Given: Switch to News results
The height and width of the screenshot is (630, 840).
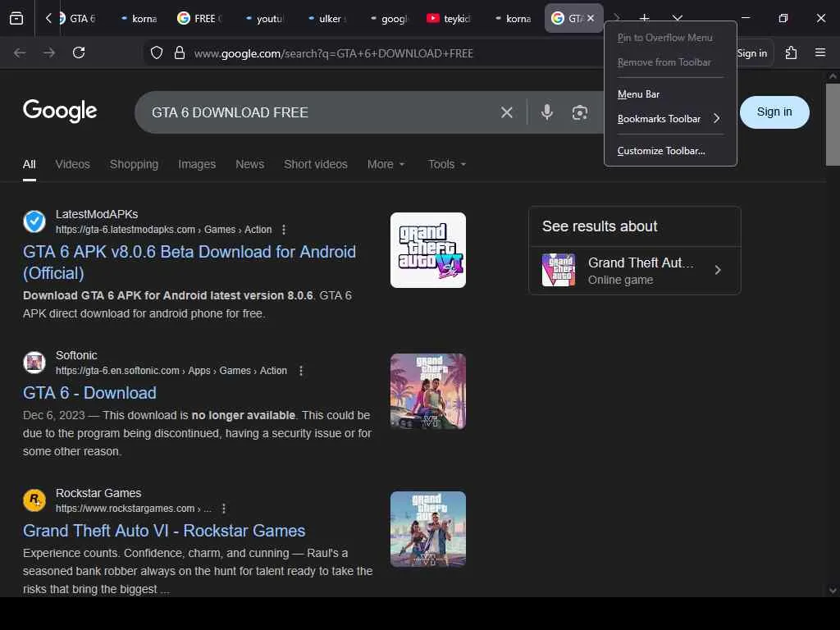Looking at the screenshot, I should point(249,164).
